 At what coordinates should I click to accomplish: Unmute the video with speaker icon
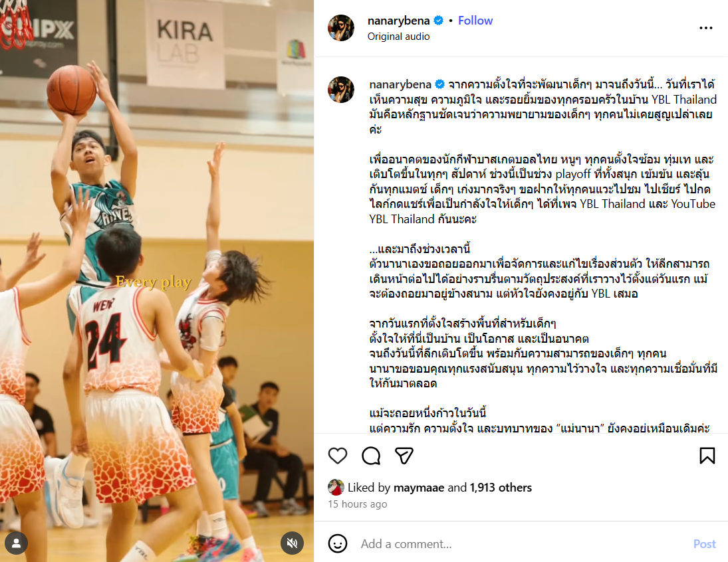pyautogui.click(x=292, y=543)
